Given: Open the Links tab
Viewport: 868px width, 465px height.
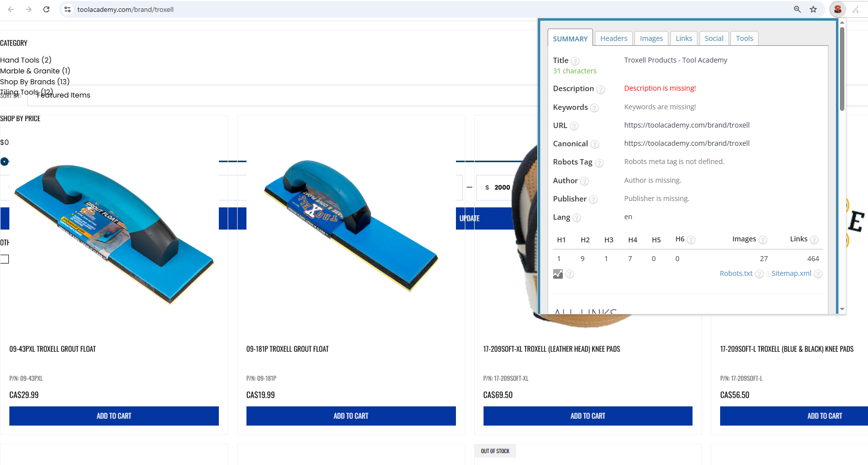Looking at the screenshot, I should pos(684,38).
